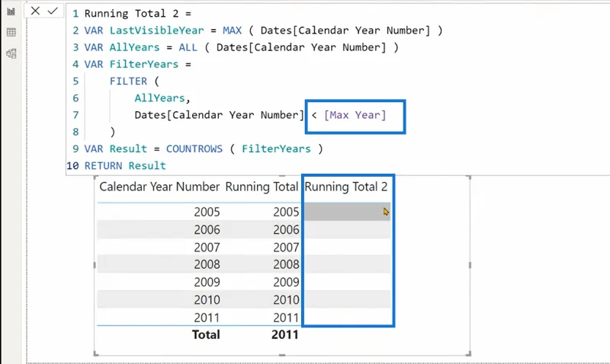Click the bold 2011 total value

pyautogui.click(x=284, y=334)
